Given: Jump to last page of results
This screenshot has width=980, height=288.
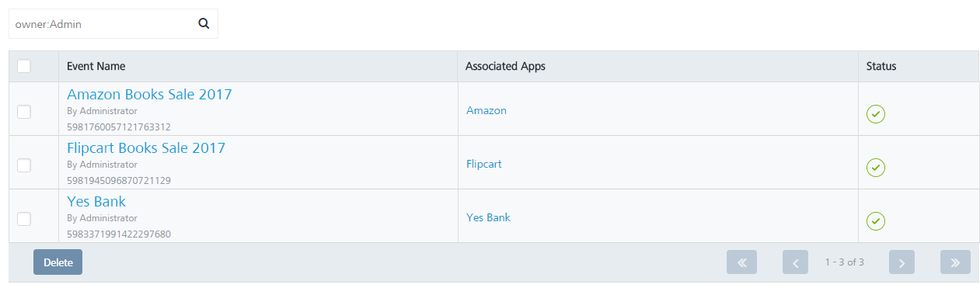Looking at the screenshot, I should (955, 262).
